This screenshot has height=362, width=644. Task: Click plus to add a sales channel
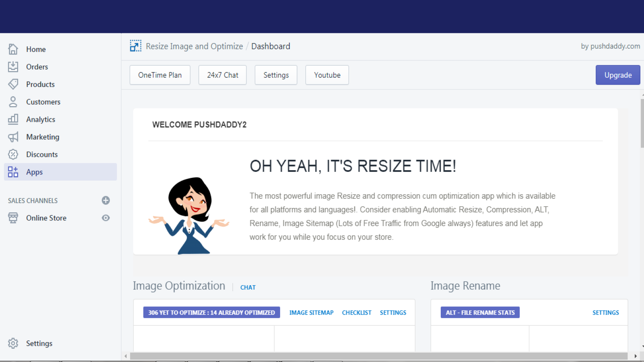[105, 200]
